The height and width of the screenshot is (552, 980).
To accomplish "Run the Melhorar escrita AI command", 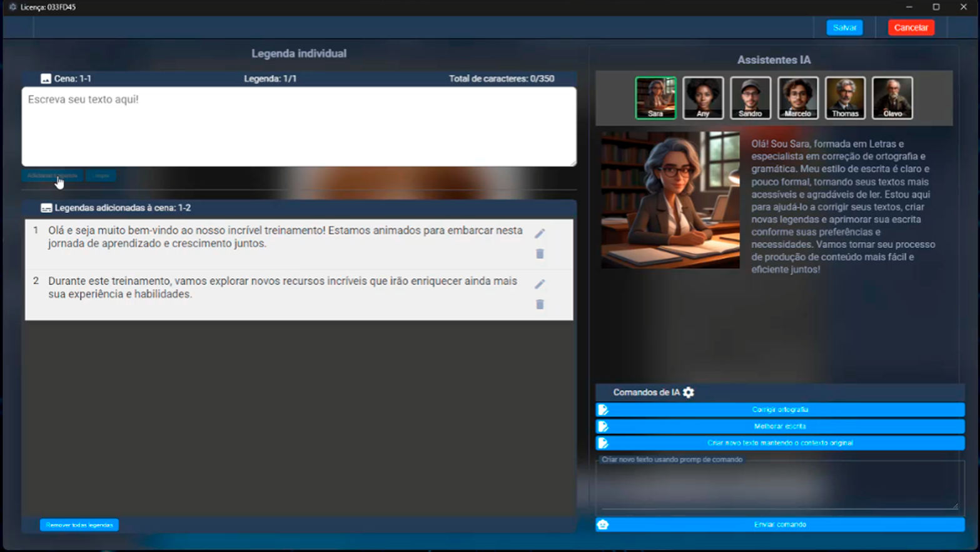I will pyautogui.click(x=779, y=426).
